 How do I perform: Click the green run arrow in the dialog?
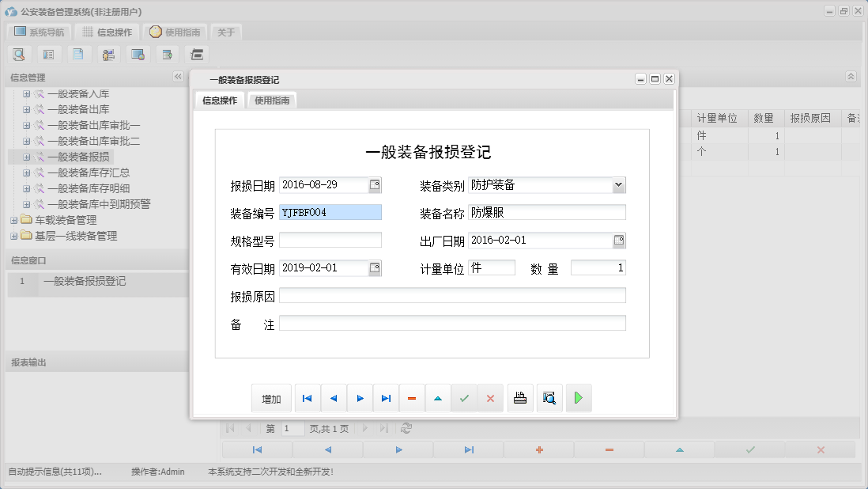point(579,398)
